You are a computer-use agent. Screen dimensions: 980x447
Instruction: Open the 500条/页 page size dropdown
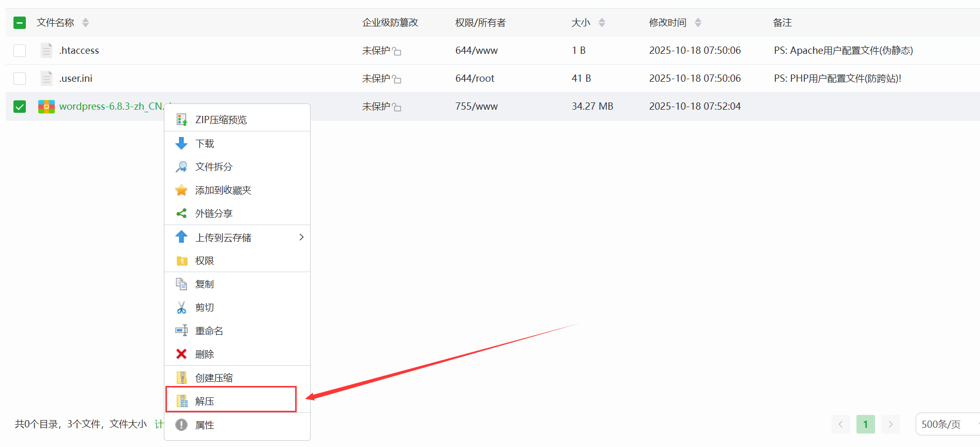click(x=947, y=424)
